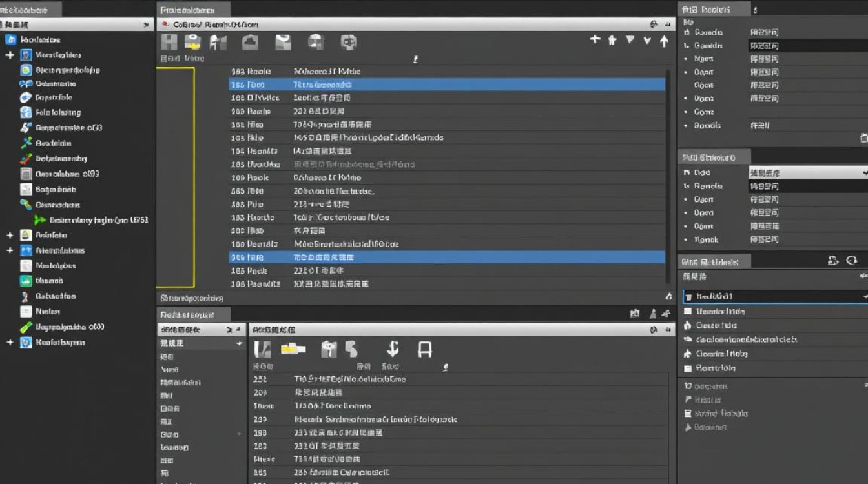This screenshot has height=484, width=868.
Task: Switch to the tab heading the top-right properties panel
Action: tap(714, 10)
